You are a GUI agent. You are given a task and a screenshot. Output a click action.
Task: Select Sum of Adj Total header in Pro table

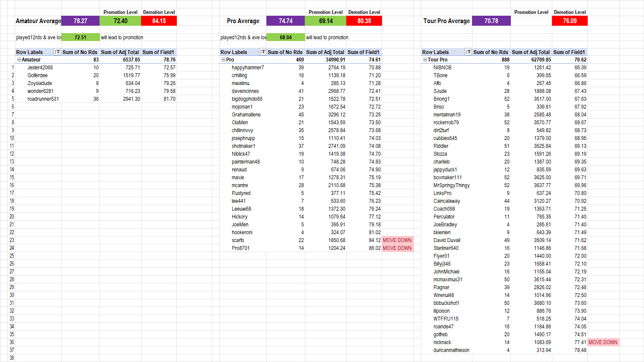pos(325,52)
